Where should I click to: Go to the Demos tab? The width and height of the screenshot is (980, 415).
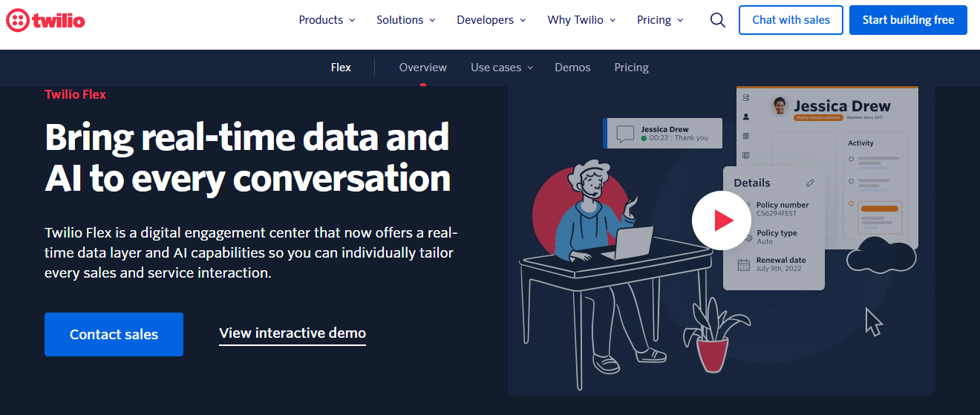tap(572, 68)
